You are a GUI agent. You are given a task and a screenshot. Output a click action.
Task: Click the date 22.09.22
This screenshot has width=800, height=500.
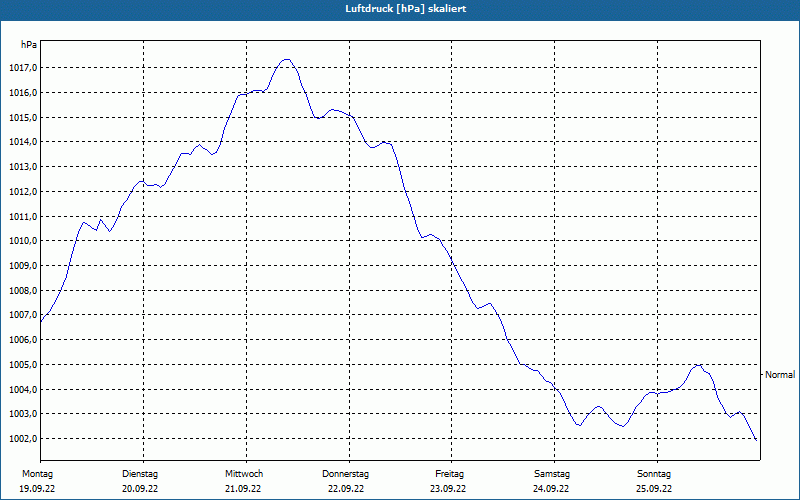click(346, 489)
